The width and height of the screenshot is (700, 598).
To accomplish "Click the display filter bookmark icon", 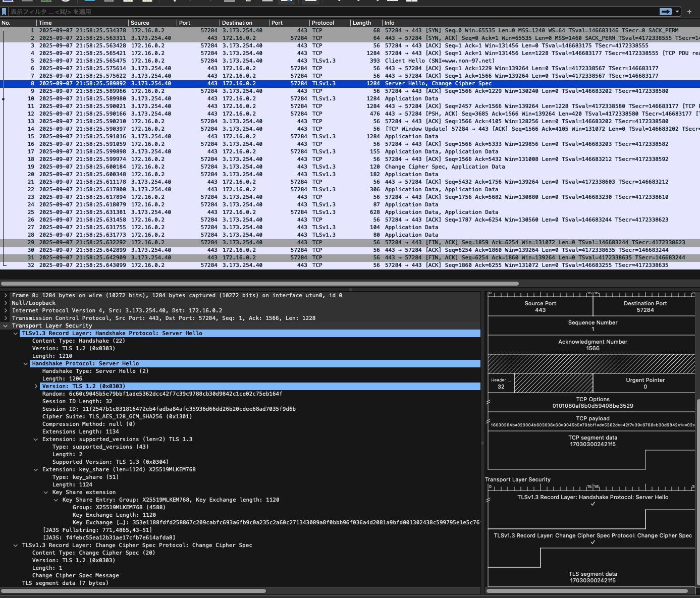I will click(x=5, y=12).
